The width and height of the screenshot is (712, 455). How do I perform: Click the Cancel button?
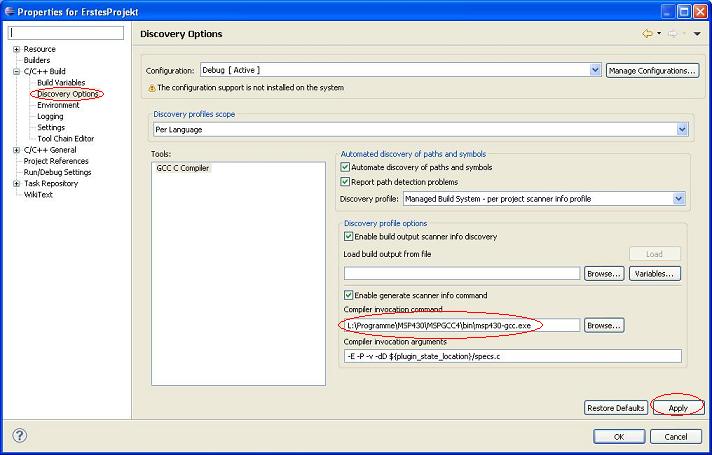[676, 436]
